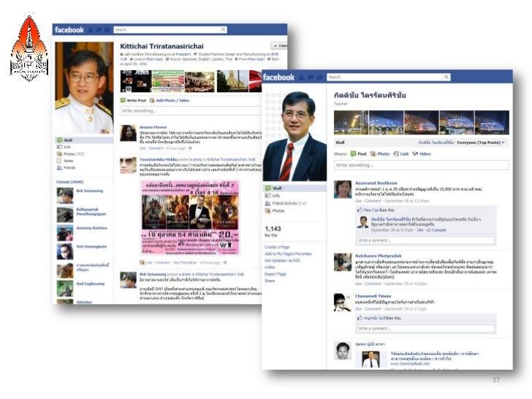The width and height of the screenshot is (532, 399).
Task: Open first night skyline photo in the right window's strip
Action: pyautogui.click(x=351, y=123)
